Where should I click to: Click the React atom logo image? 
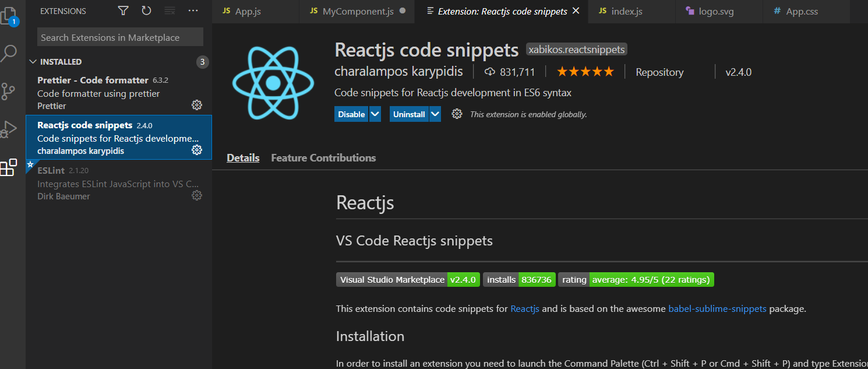(273, 82)
